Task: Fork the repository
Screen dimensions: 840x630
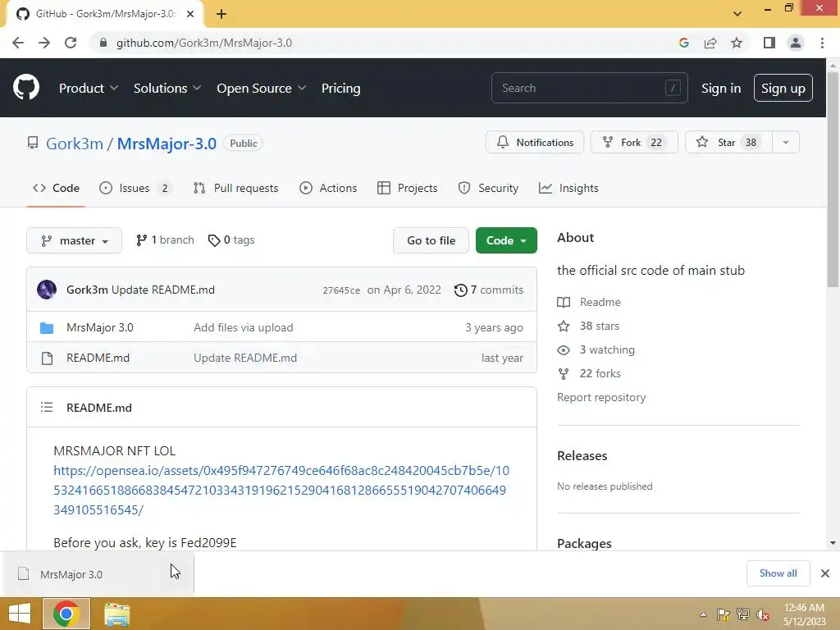Action: pos(634,143)
